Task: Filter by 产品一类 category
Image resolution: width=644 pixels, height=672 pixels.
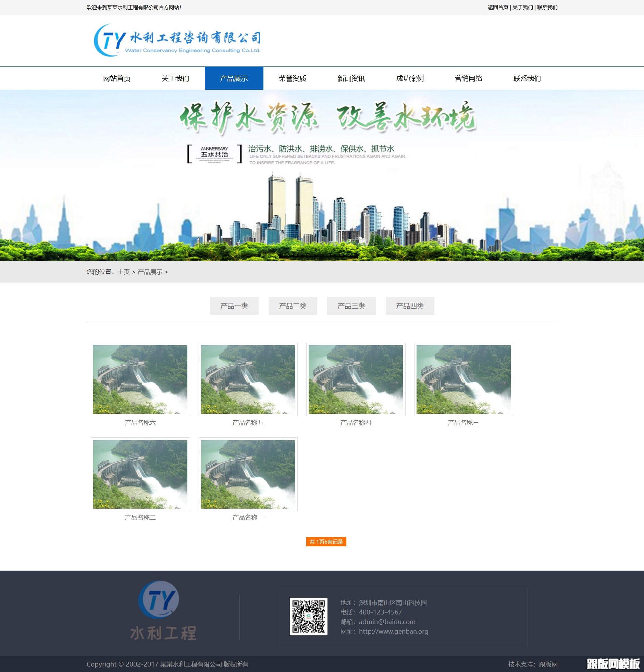Action: click(234, 306)
